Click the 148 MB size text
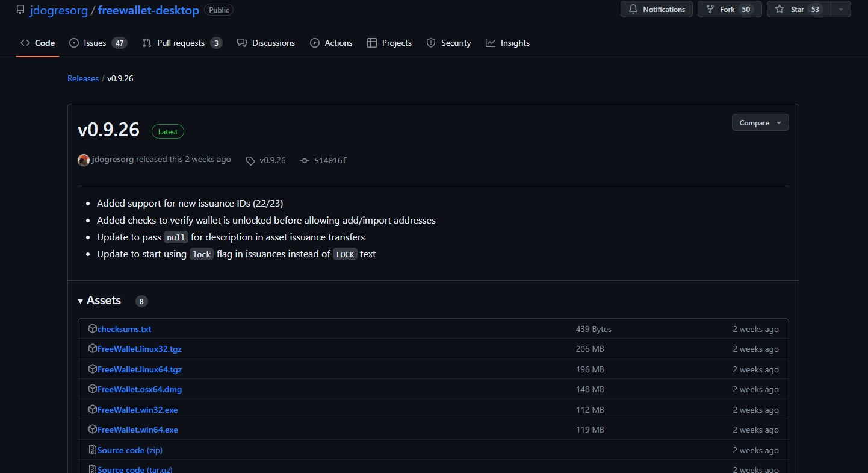Viewport: 868px width, 473px height. click(590, 389)
